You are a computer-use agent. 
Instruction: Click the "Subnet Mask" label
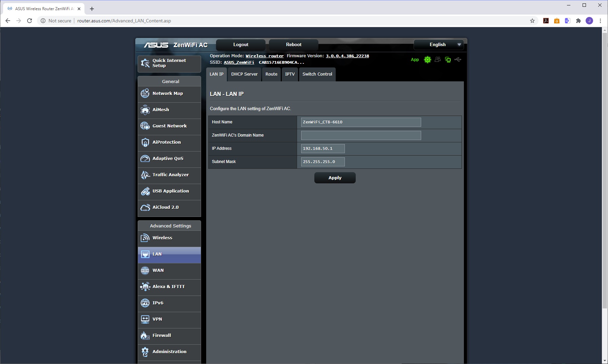tap(224, 162)
